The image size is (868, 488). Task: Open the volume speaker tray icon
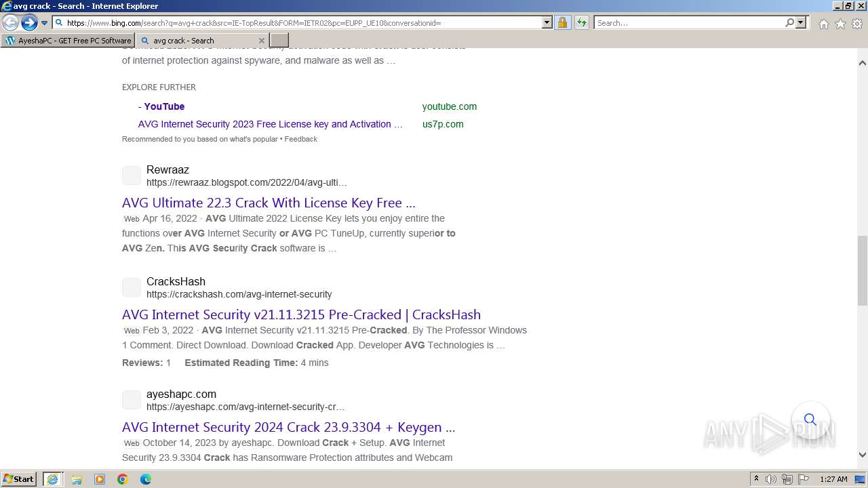771,479
